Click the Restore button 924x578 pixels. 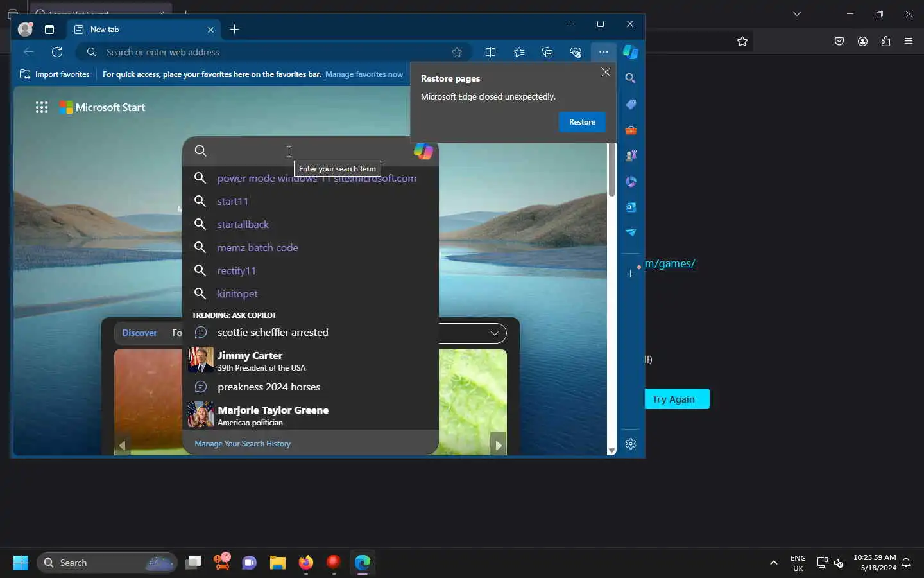coord(582,122)
